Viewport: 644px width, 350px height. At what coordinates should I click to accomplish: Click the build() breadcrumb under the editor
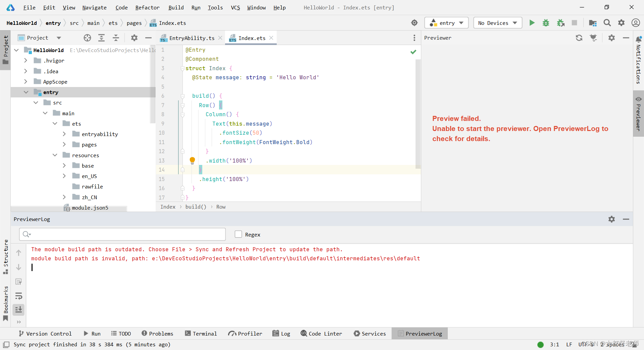click(196, 207)
